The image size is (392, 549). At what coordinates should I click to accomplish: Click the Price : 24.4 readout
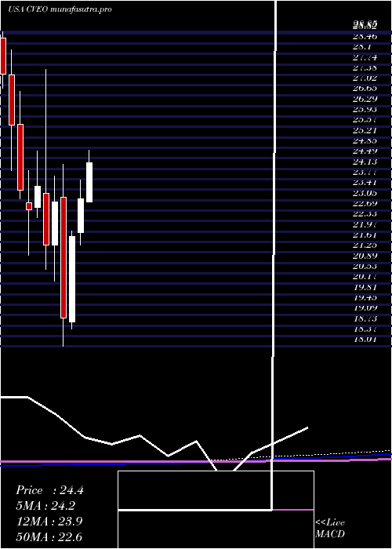49,490
